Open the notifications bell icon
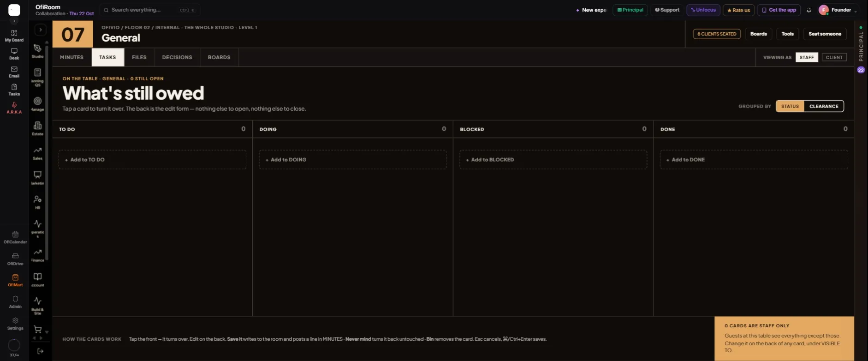Screen dimensions: 868x361 (809, 10)
